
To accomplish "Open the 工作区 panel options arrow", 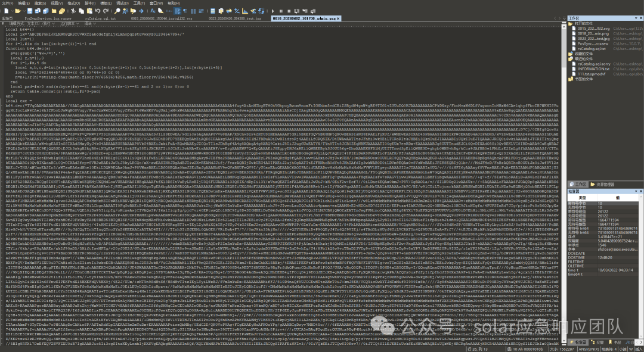I will pyautogui.click(x=636, y=18).
